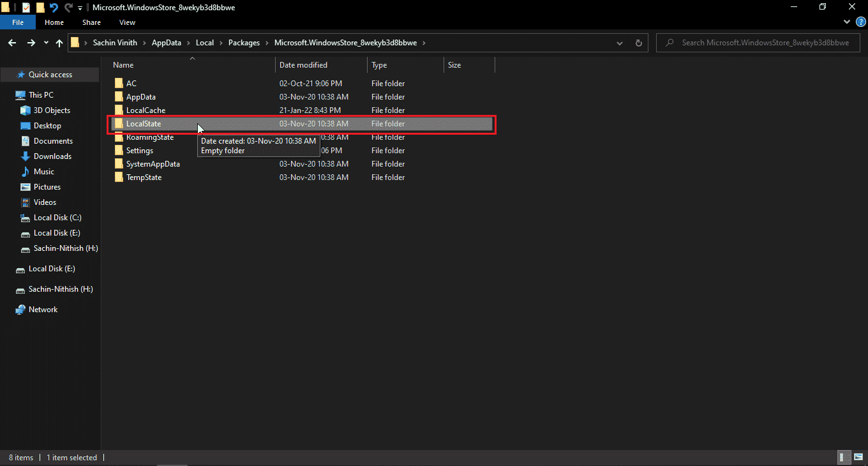
Task: Click the TempState folder icon
Action: [x=118, y=177]
